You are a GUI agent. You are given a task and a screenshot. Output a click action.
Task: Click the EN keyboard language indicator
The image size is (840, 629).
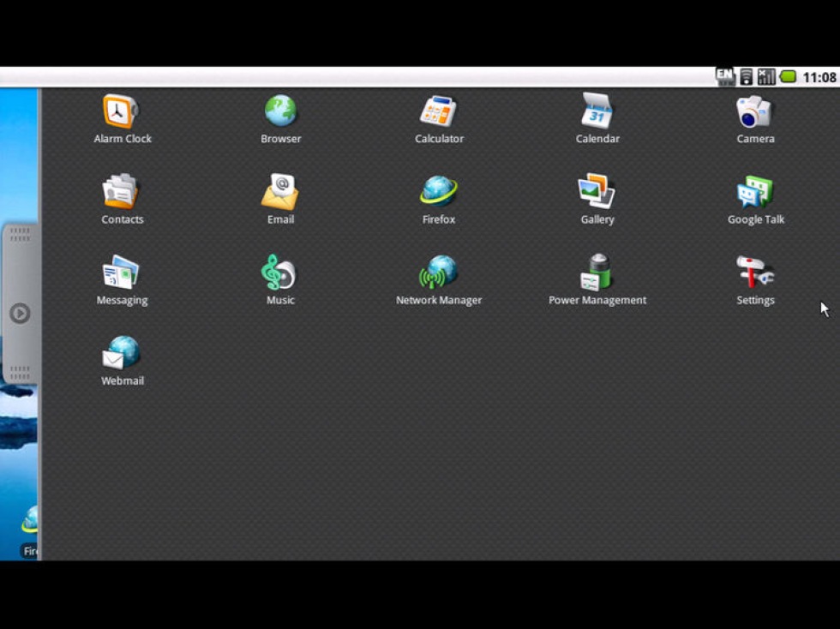(x=725, y=76)
